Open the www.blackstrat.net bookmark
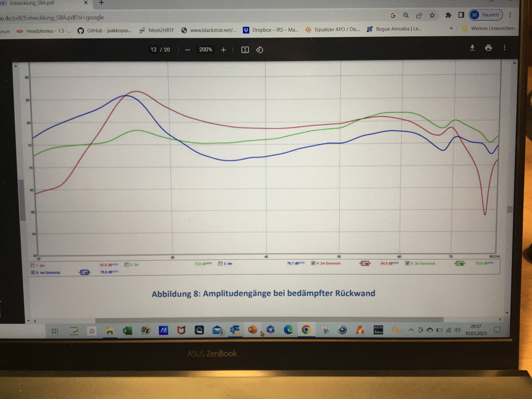The height and width of the screenshot is (399, 532). coord(209,30)
